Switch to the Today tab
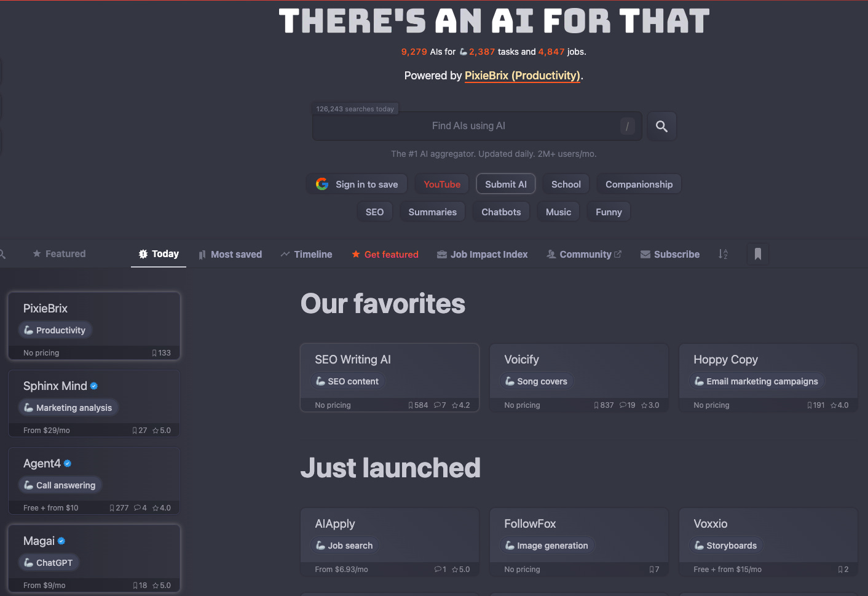868x596 pixels. (x=159, y=254)
